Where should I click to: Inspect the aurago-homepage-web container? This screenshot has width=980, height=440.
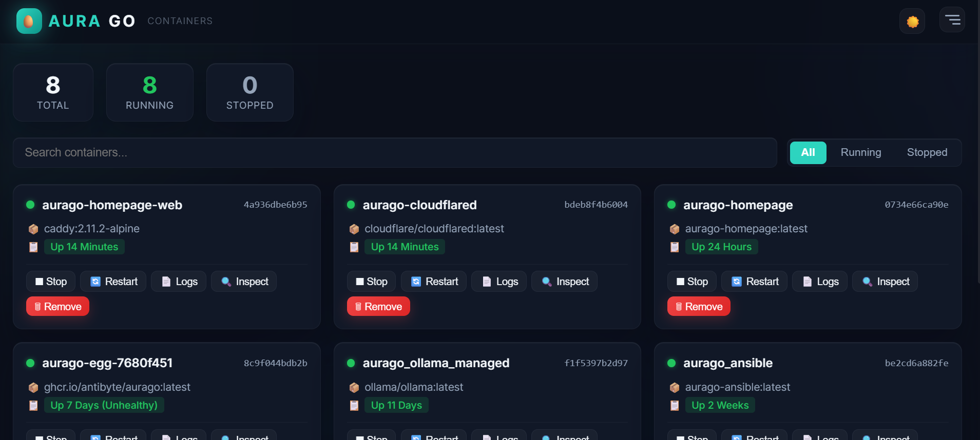(x=244, y=282)
